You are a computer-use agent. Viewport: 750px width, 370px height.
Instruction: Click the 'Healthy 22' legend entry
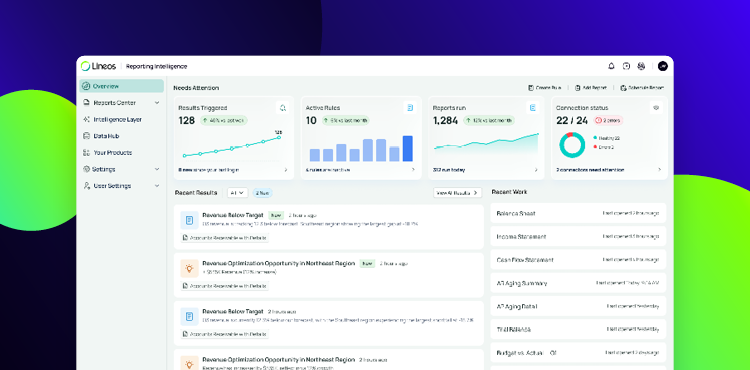(x=607, y=138)
